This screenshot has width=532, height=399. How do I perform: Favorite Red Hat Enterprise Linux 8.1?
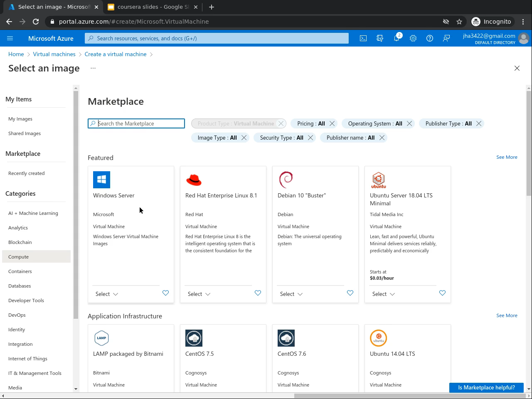[258, 293]
